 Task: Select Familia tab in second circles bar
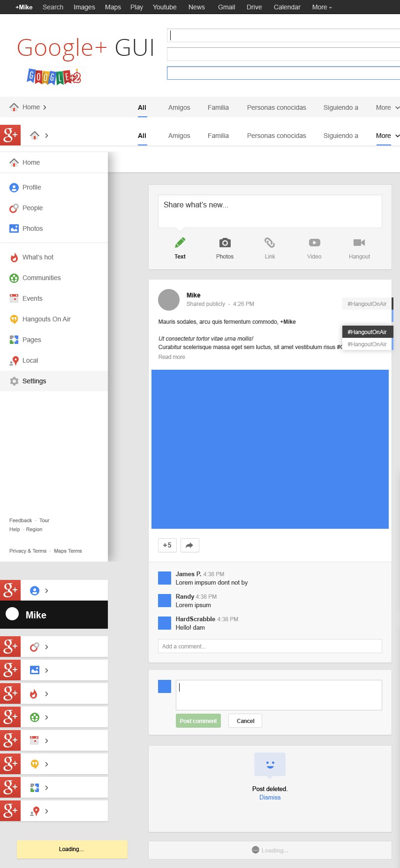pyautogui.click(x=218, y=136)
